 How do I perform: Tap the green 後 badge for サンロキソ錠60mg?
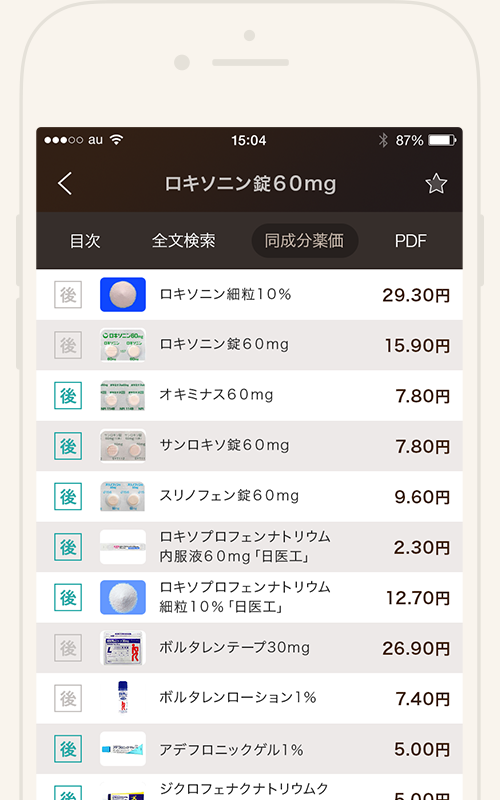pyautogui.click(x=68, y=446)
